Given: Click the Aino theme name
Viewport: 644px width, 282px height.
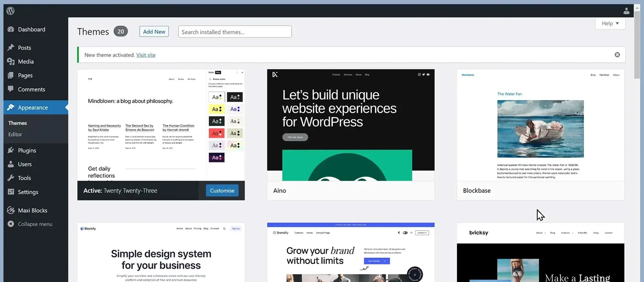Looking at the screenshot, I should 279,190.
